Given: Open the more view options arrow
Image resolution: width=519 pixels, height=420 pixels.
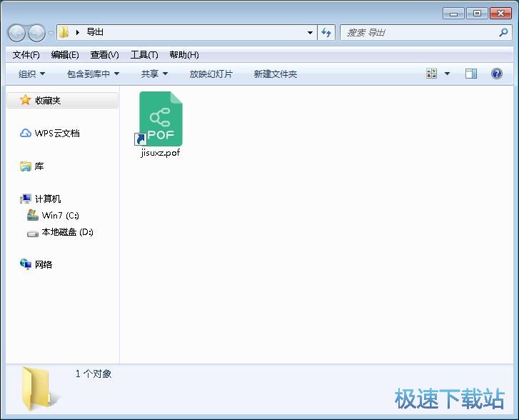Looking at the screenshot, I should click(x=447, y=74).
